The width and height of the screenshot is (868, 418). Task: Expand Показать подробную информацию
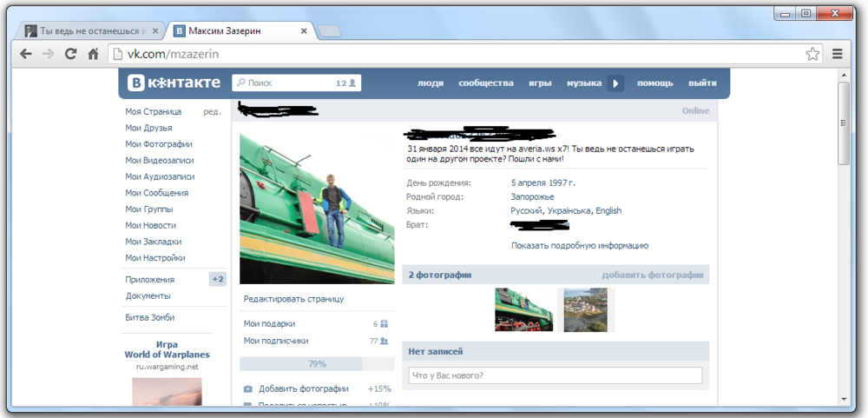click(579, 246)
